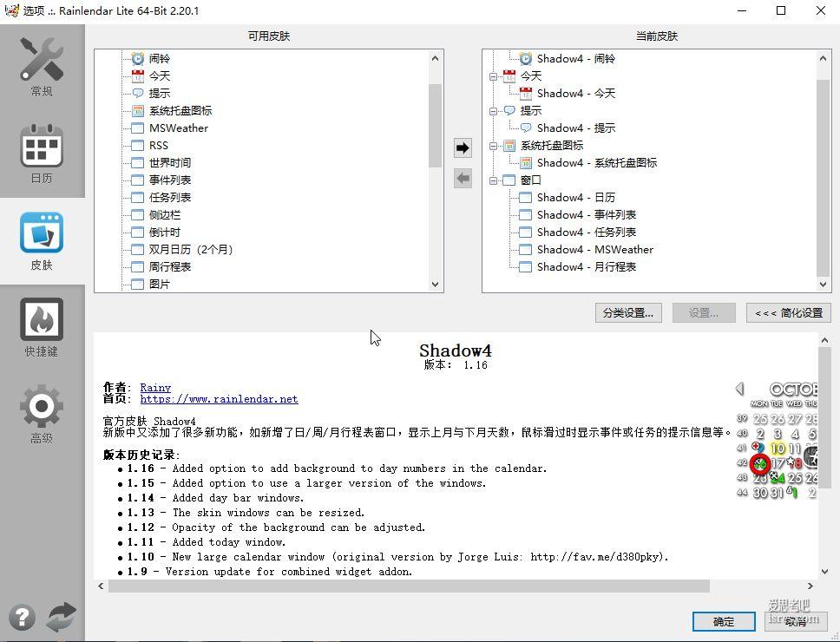The width and height of the screenshot is (840, 642).
Task: Open the 快捷键 hotkeys section
Action: click(x=42, y=328)
